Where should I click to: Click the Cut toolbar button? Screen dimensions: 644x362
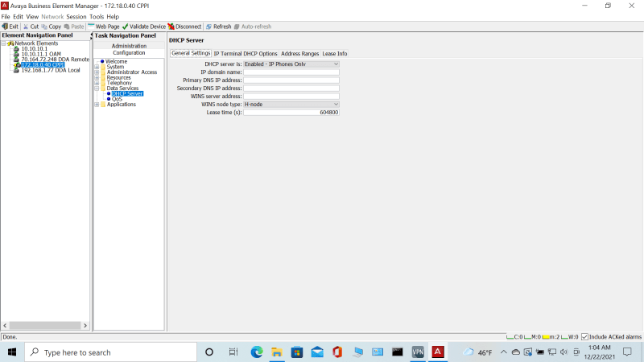pos(31,27)
